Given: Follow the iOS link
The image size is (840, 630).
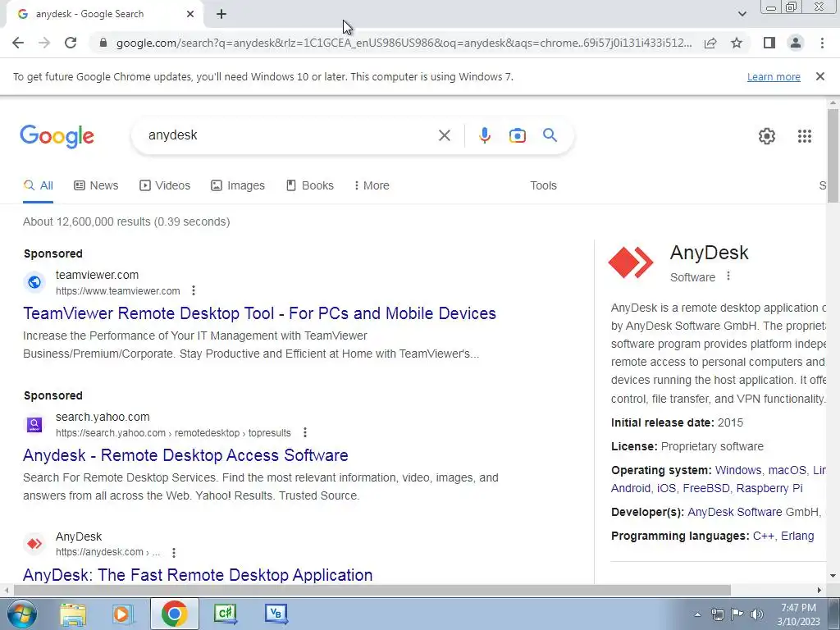Looking at the screenshot, I should [x=666, y=489].
